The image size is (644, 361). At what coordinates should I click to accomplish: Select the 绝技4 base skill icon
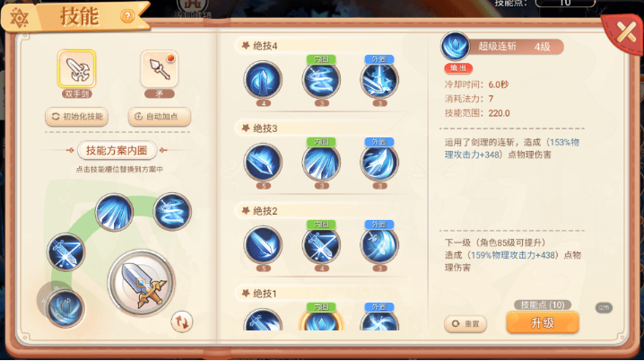tap(263, 80)
